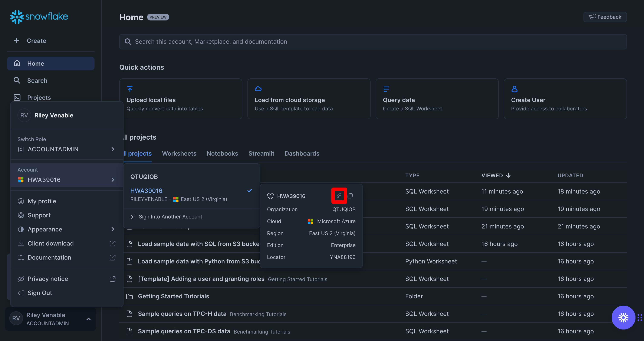Click the Snowflake logo
This screenshot has height=341, width=644.
pyautogui.click(x=39, y=17)
